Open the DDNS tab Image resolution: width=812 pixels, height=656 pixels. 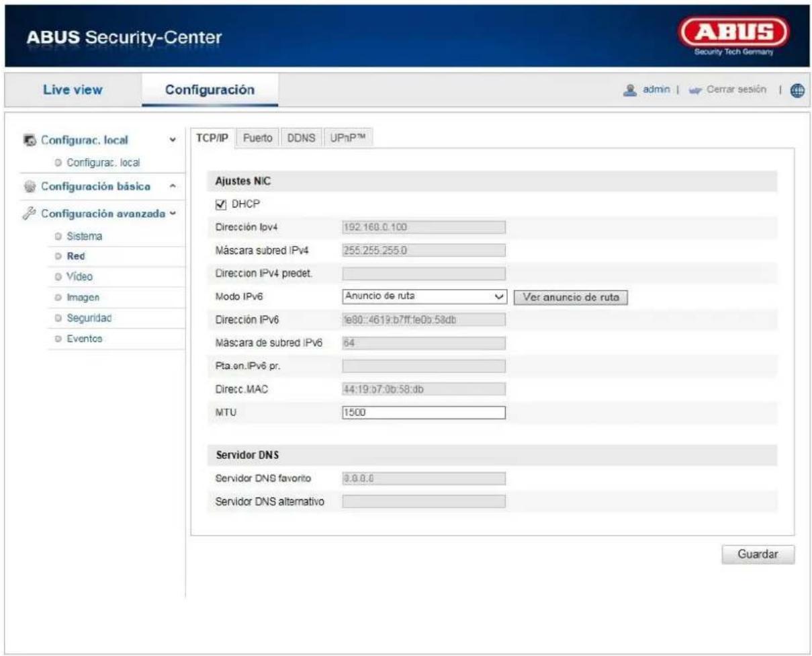[302, 138]
